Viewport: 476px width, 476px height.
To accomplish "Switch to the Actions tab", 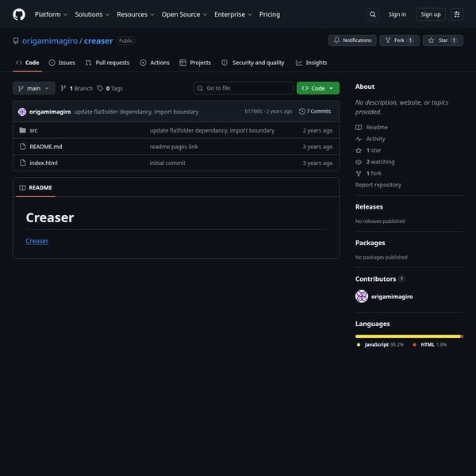I will (155, 63).
